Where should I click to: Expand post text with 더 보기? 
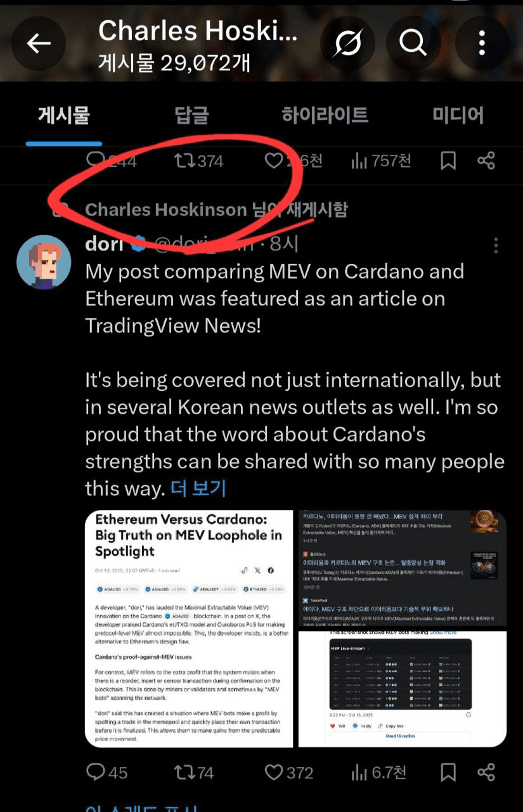click(198, 488)
